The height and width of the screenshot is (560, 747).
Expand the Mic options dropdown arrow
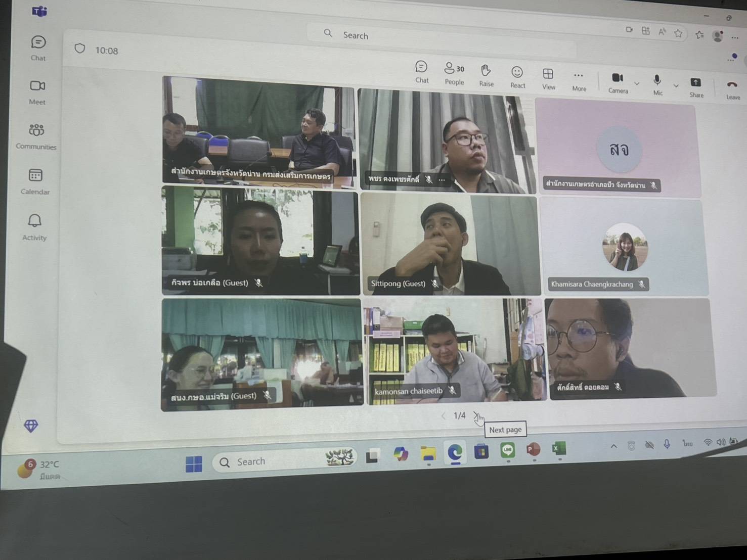pyautogui.click(x=676, y=86)
